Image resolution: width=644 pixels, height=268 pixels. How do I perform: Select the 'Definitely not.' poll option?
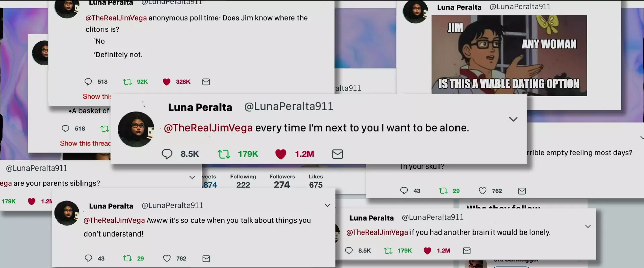coord(118,55)
